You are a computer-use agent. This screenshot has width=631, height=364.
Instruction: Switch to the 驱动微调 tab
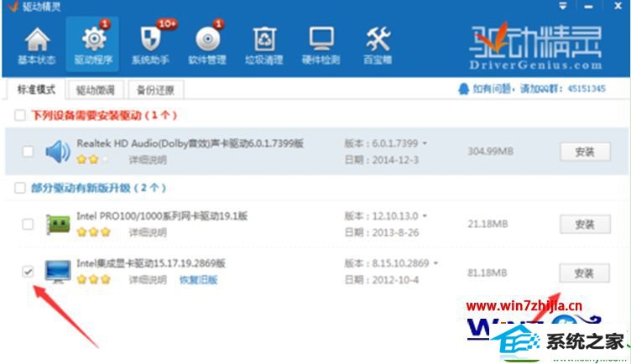96,90
